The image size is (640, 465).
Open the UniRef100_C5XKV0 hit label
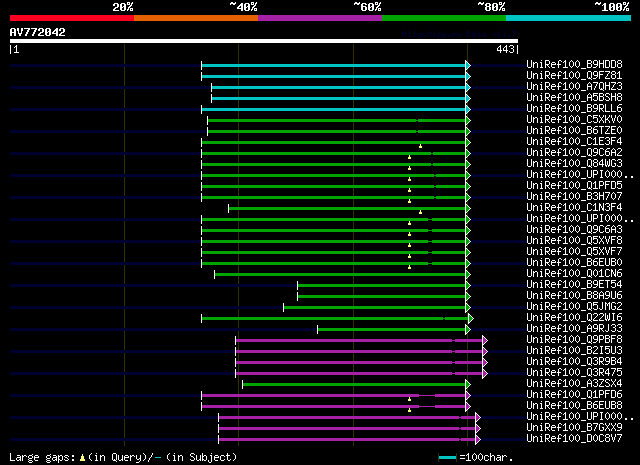[574, 120]
